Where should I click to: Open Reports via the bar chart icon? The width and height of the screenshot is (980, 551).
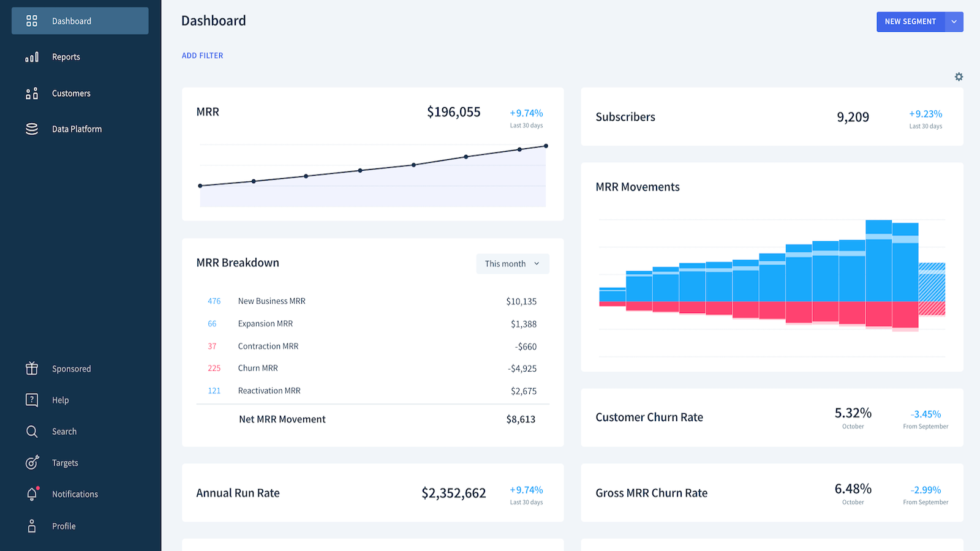click(x=32, y=57)
